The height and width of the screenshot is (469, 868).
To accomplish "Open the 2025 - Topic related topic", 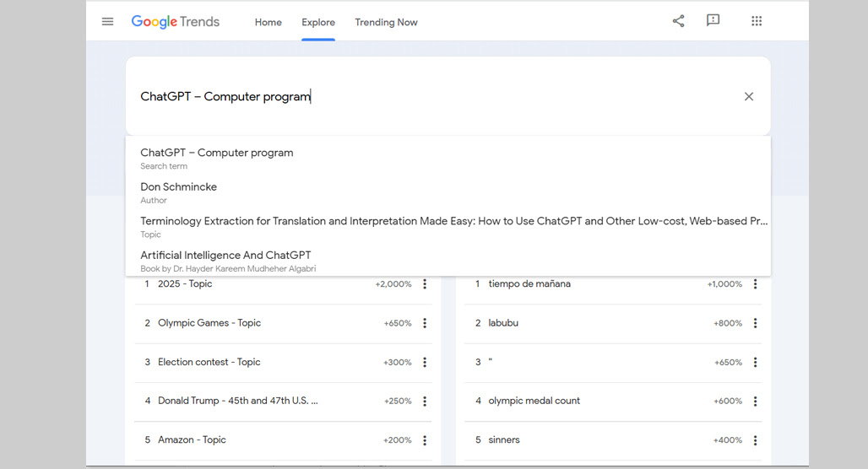I will pyautogui.click(x=185, y=283).
